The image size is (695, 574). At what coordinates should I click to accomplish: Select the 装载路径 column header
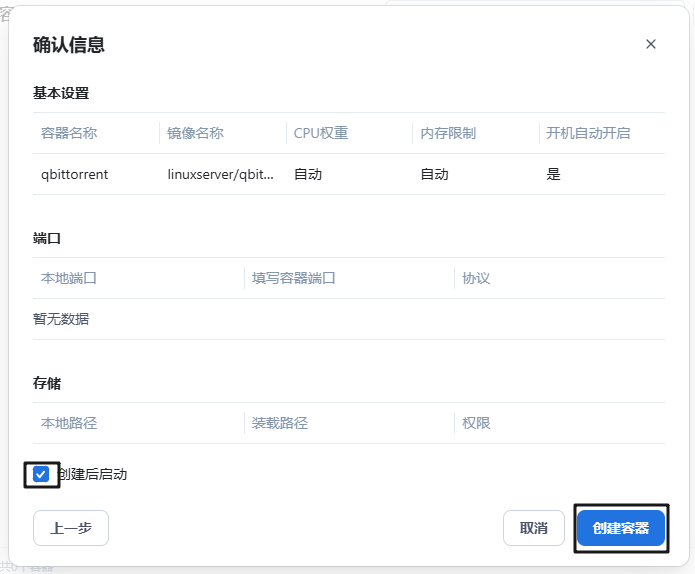pyautogui.click(x=279, y=423)
